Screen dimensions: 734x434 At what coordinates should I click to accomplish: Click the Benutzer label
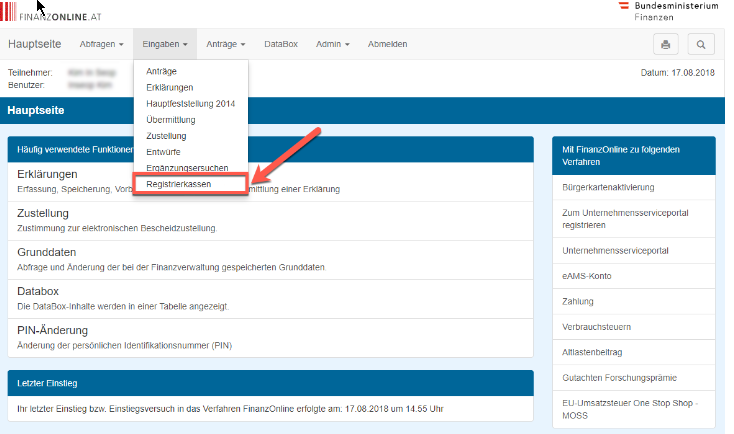coord(26,85)
